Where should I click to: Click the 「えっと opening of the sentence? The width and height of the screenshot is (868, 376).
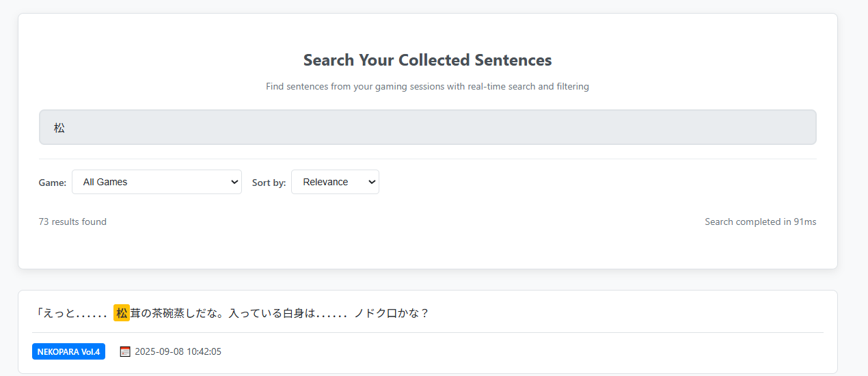click(x=54, y=313)
